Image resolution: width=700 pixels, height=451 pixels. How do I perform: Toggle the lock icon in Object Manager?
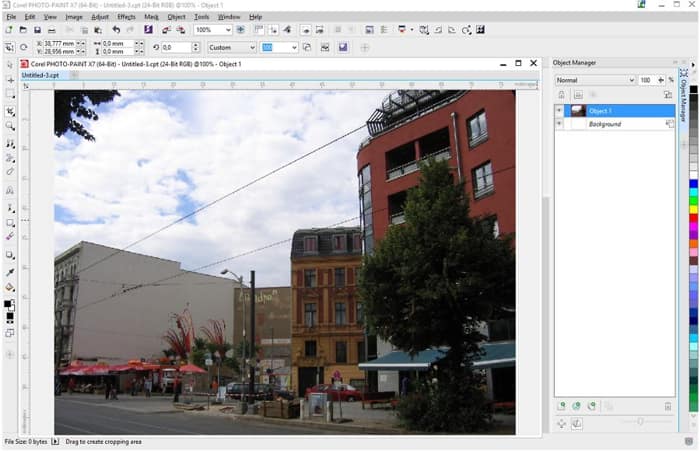pyautogui.click(x=561, y=94)
